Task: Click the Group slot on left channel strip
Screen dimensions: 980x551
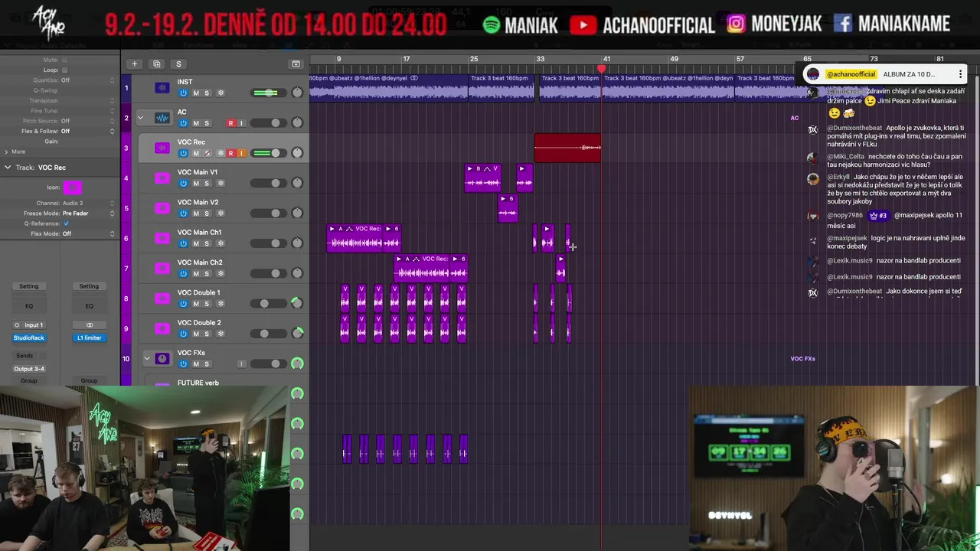Action: point(28,380)
